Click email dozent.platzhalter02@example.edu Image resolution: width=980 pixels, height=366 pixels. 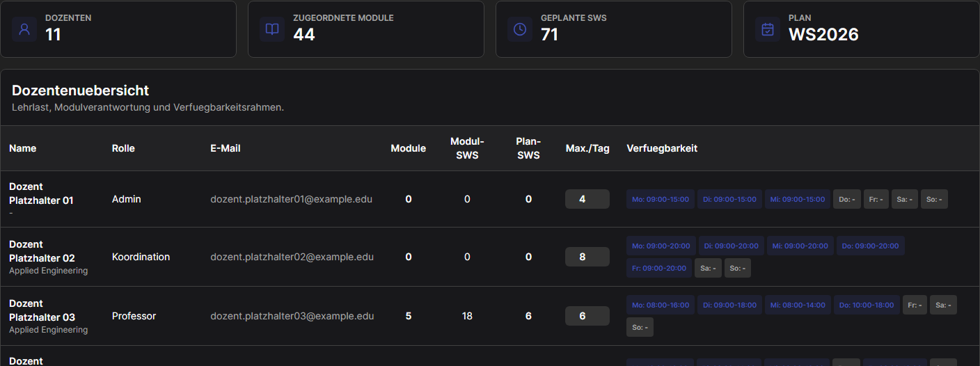[x=292, y=257]
